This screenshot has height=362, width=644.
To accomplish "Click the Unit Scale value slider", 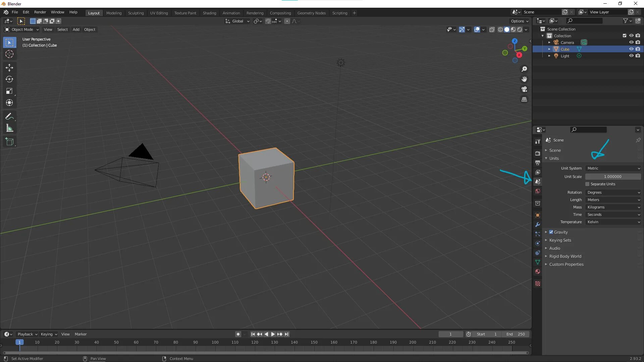I will click(612, 177).
